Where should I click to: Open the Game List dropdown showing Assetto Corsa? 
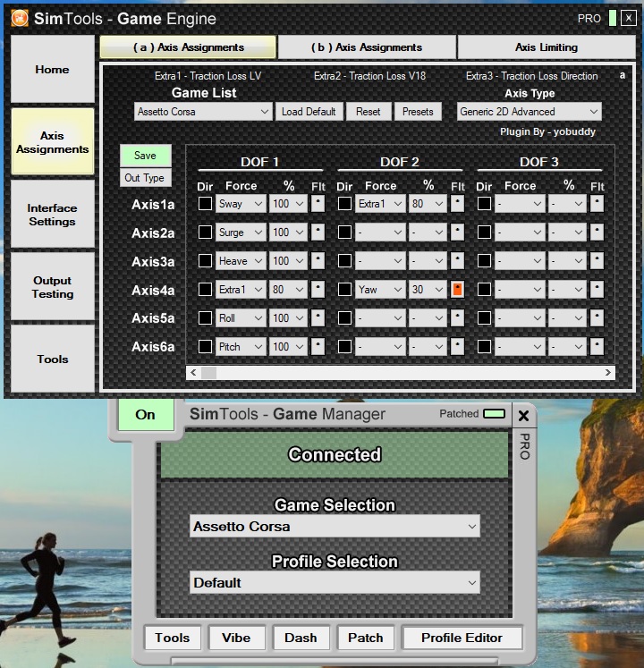point(203,112)
